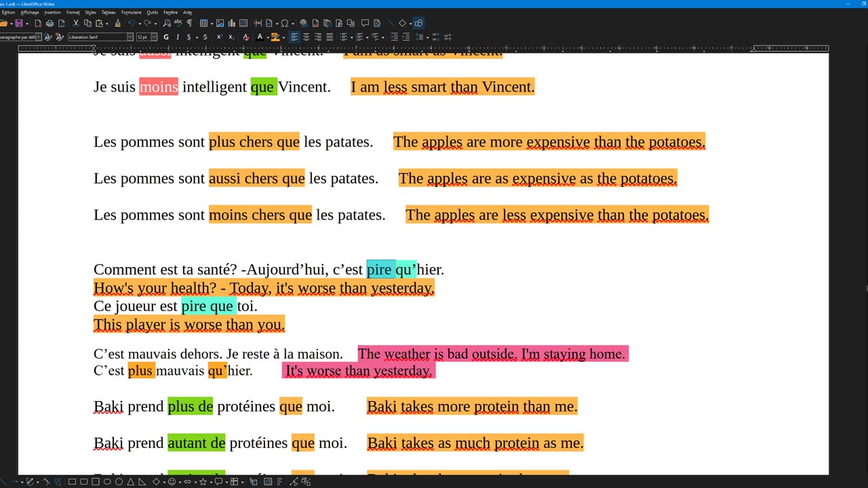Insert an image
Screen dimensions: 868x488
[220, 23]
